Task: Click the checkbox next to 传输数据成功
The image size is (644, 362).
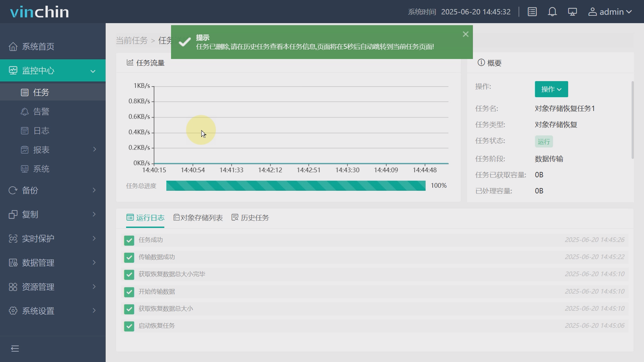Action: coord(129,257)
